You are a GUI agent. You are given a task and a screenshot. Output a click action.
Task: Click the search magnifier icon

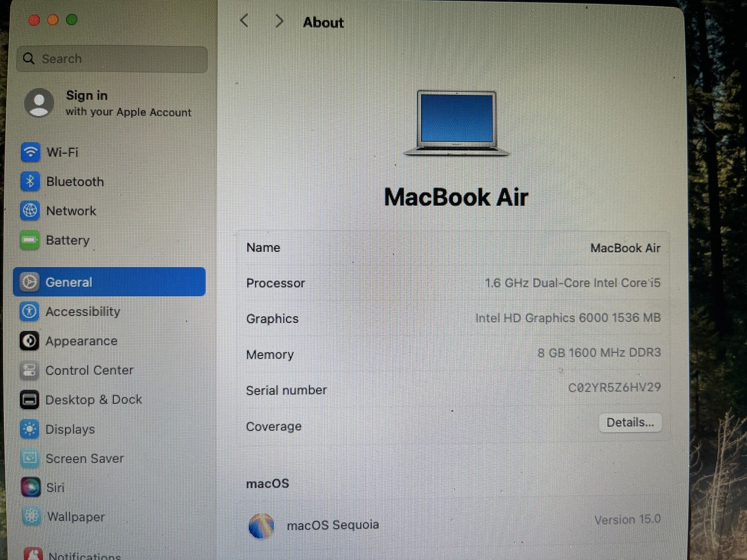coord(28,59)
